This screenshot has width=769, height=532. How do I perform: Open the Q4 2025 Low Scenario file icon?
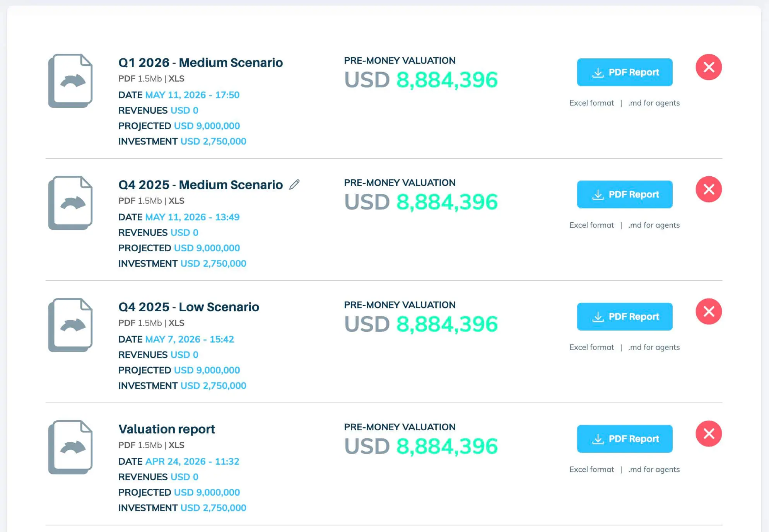(70, 325)
